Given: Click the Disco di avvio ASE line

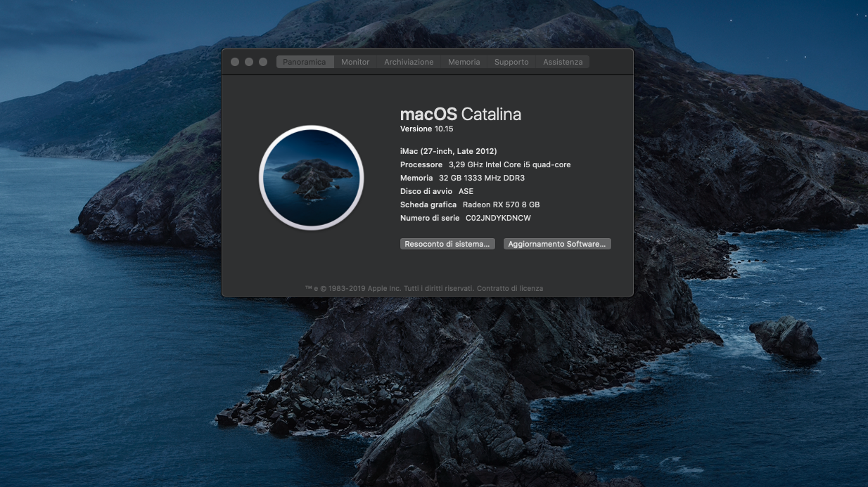Looking at the screenshot, I should [437, 191].
